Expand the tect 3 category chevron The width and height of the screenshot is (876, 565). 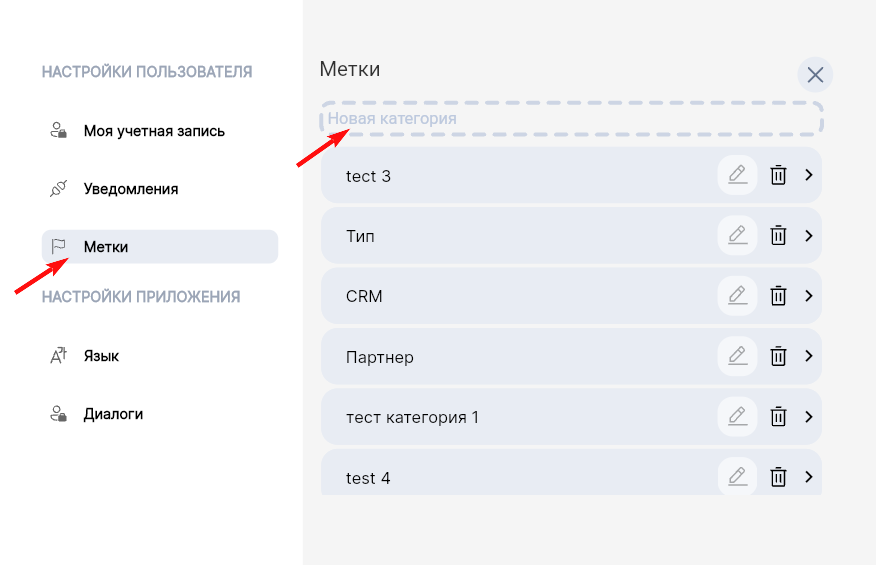(x=808, y=176)
